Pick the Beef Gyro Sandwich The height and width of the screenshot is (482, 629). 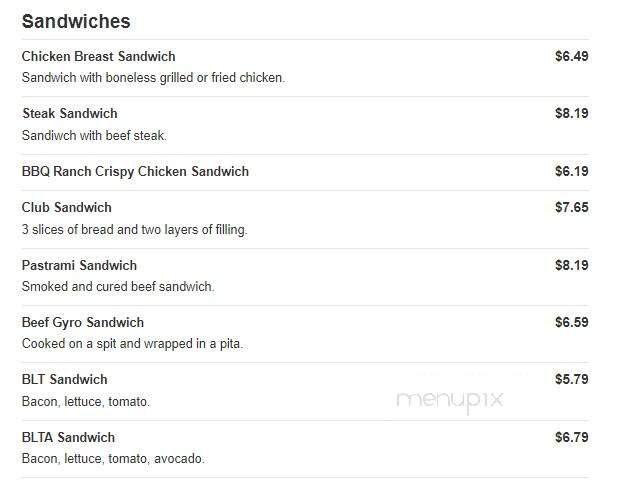(x=83, y=322)
